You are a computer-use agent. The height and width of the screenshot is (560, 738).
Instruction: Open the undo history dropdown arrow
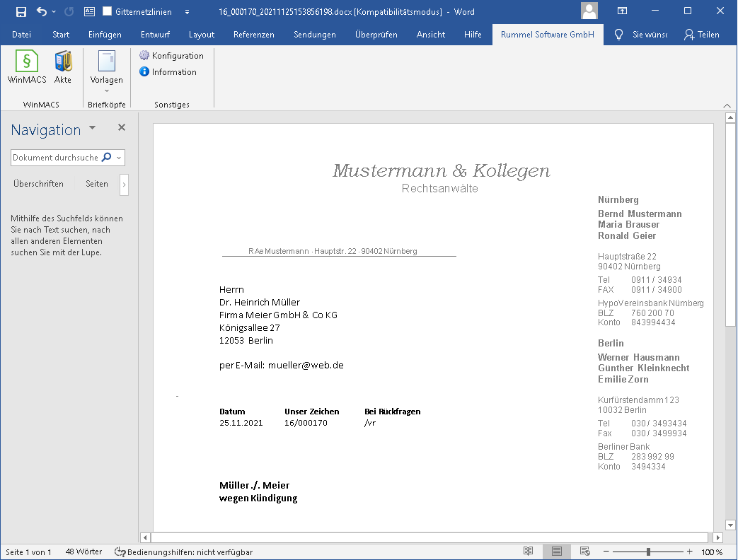tap(54, 12)
